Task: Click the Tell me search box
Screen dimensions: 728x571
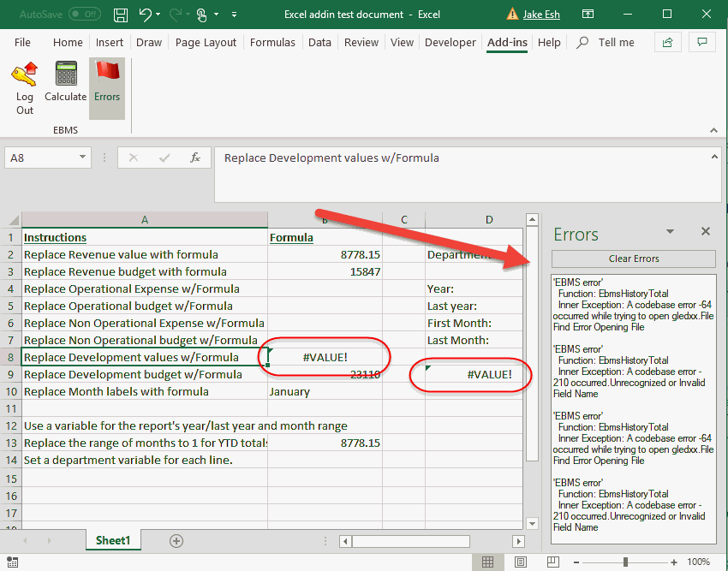Action: (x=616, y=43)
